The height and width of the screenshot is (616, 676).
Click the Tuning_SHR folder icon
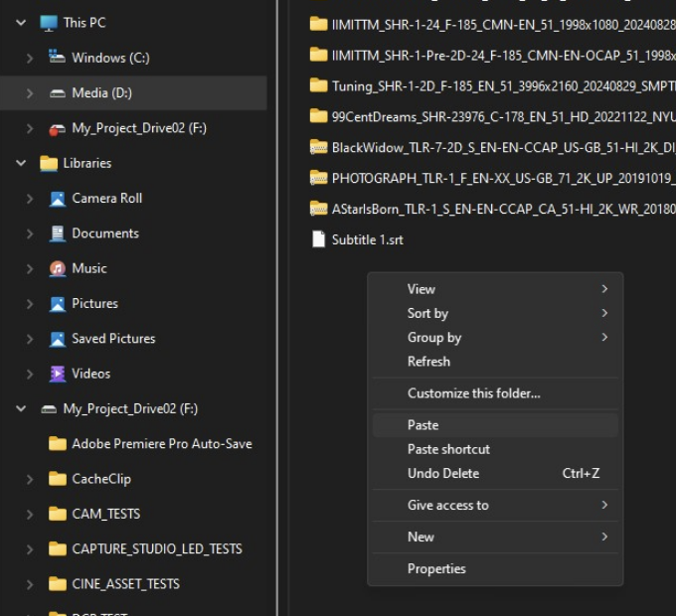318,85
